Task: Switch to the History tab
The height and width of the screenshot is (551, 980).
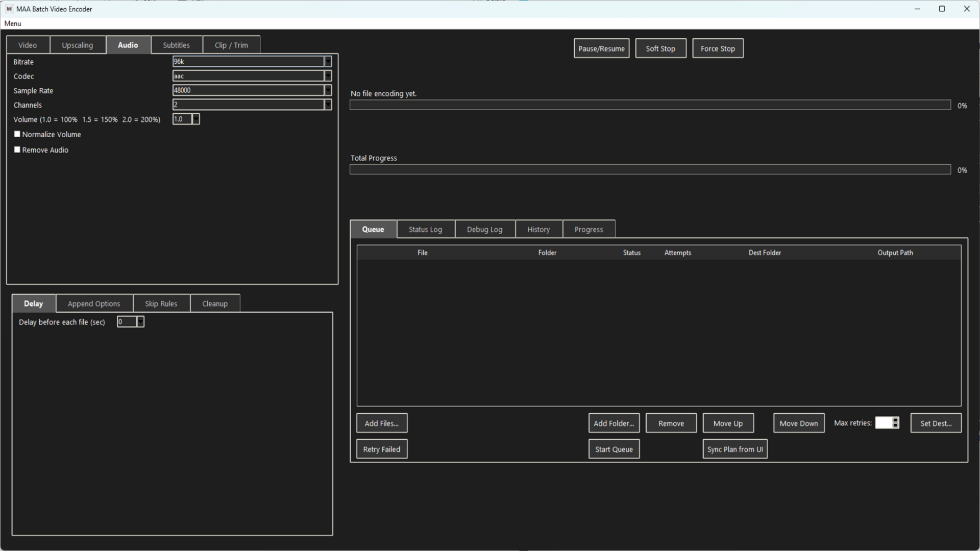Action: (x=538, y=229)
